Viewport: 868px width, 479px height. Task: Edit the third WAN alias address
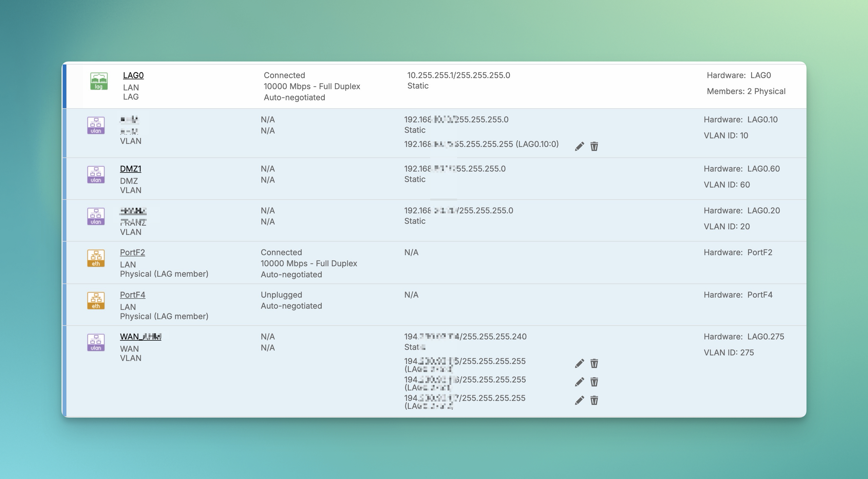579,400
